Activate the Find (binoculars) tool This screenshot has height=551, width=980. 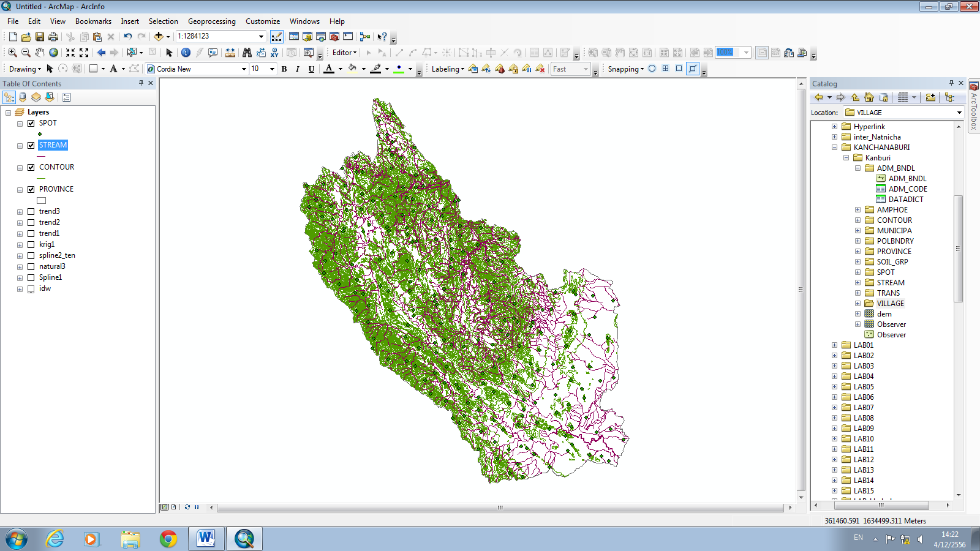click(x=247, y=51)
